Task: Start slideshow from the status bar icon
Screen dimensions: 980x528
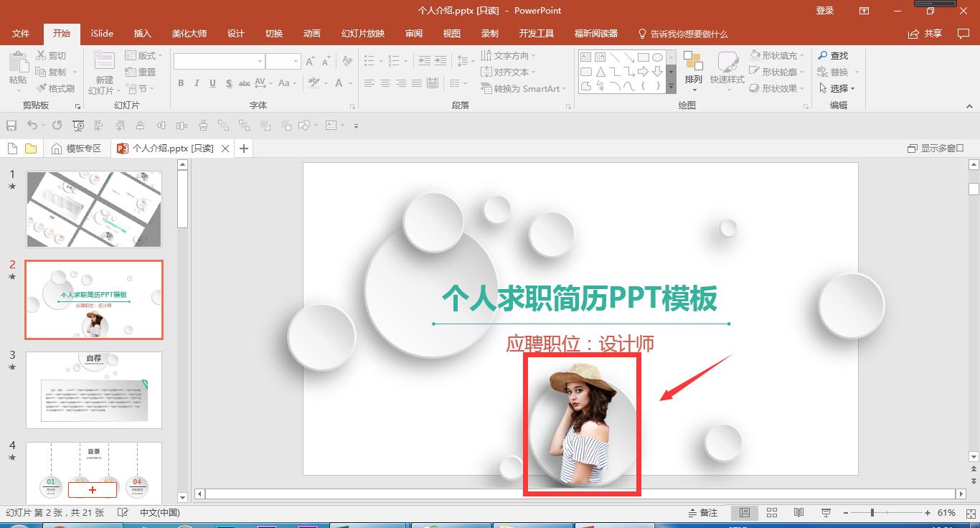Action: [x=826, y=512]
